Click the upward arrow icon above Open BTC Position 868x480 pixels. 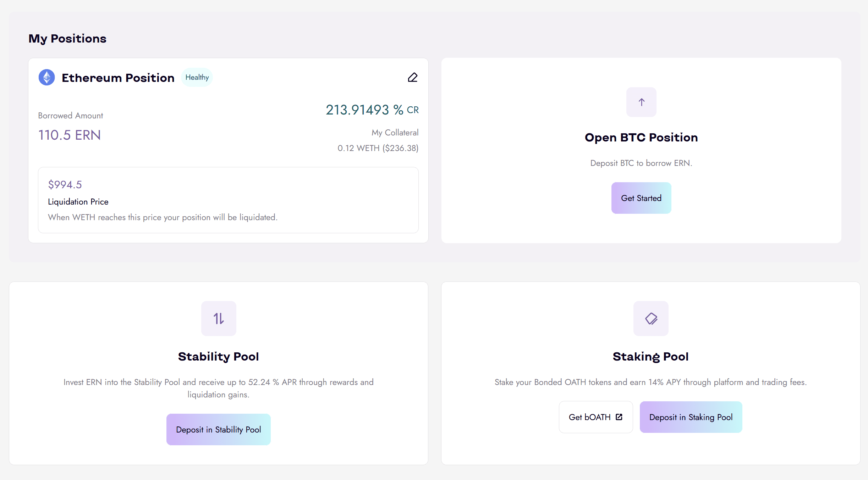tap(641, 102)
